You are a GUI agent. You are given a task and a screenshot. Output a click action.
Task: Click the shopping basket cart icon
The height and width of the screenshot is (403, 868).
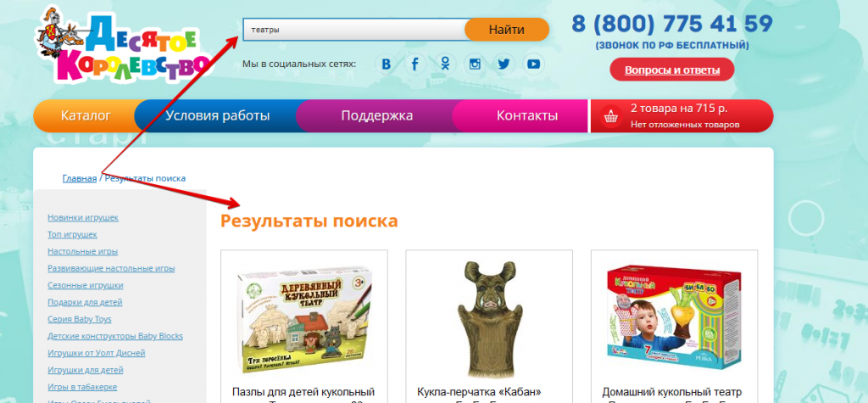tap(611, 117)
